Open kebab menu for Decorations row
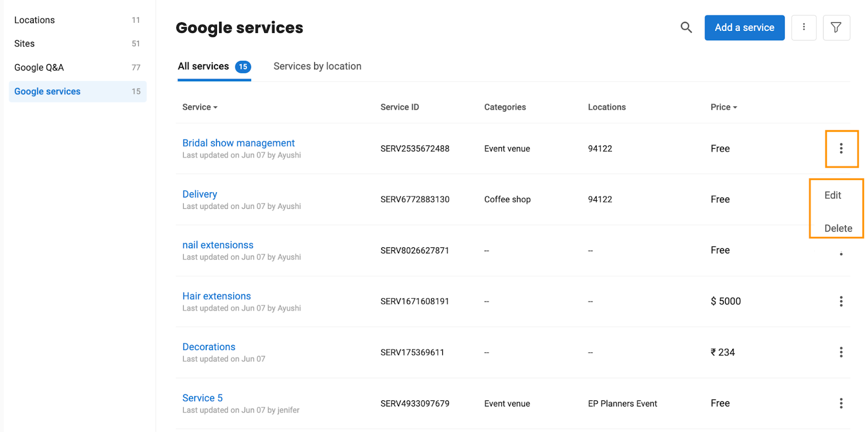 click(841, 352)
